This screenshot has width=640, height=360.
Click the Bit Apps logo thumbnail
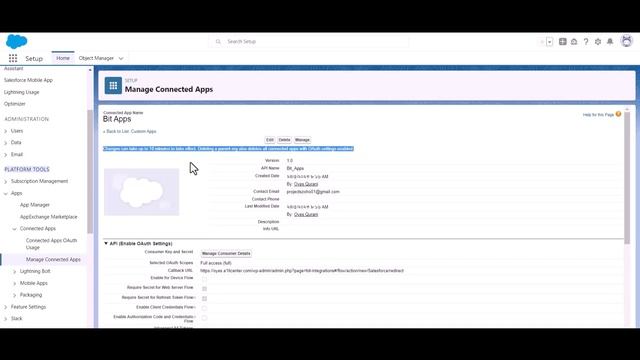(x=141, y=192)
